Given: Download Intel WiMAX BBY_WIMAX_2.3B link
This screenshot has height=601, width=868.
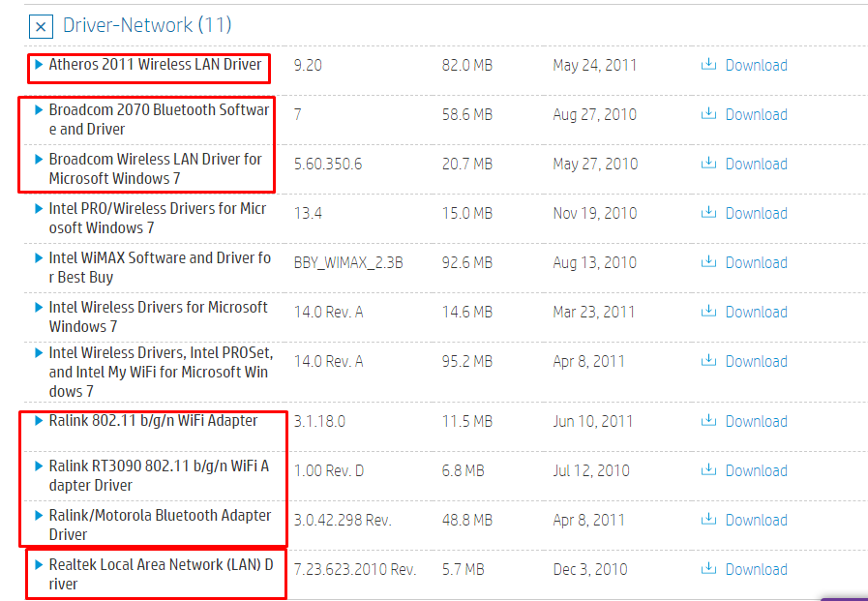Looking at the screenshot, I should click(x=756, y=262).
